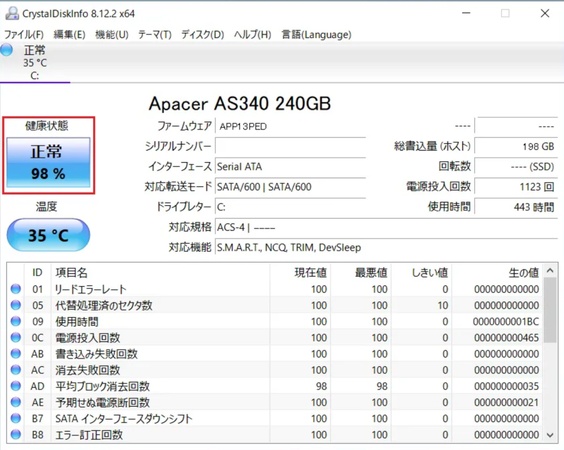This screenshot has height=450, width=564.
Task: Select the 予期せぬ電源断回数 attribute row
Action: [x=275, y=402]
